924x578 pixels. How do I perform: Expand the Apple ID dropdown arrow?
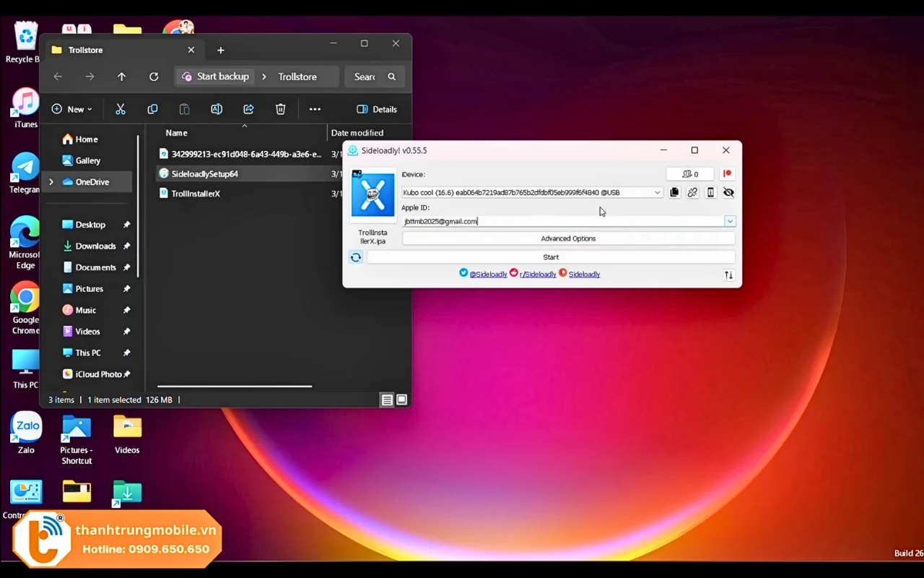pyautogui.click(x=730, y=221)
